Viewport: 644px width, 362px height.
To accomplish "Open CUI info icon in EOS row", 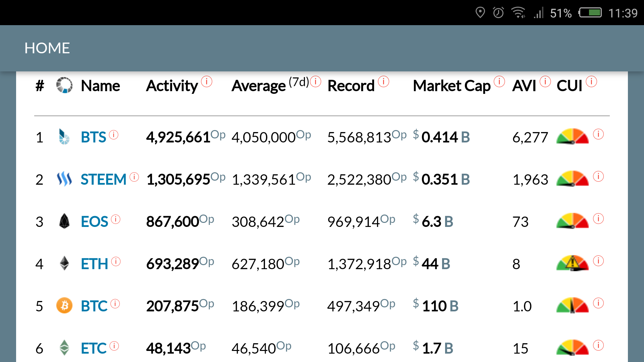I will [x=598, y=219].
